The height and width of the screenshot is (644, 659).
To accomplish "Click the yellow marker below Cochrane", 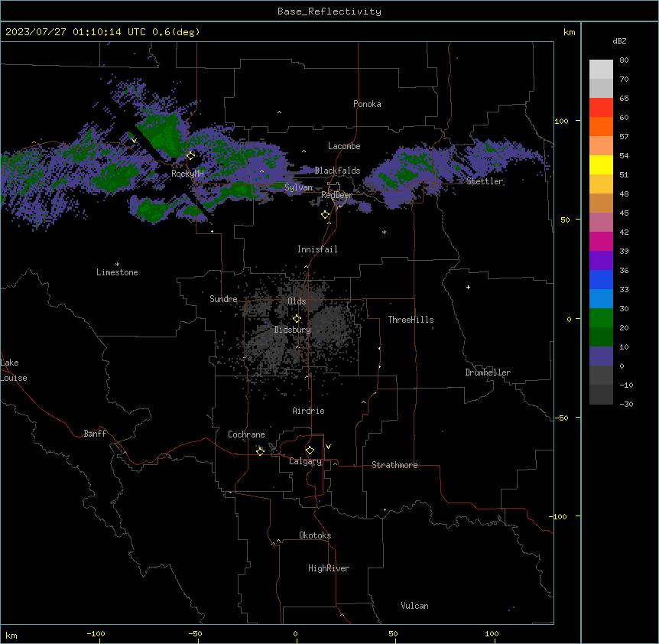I will coord(260,451).
